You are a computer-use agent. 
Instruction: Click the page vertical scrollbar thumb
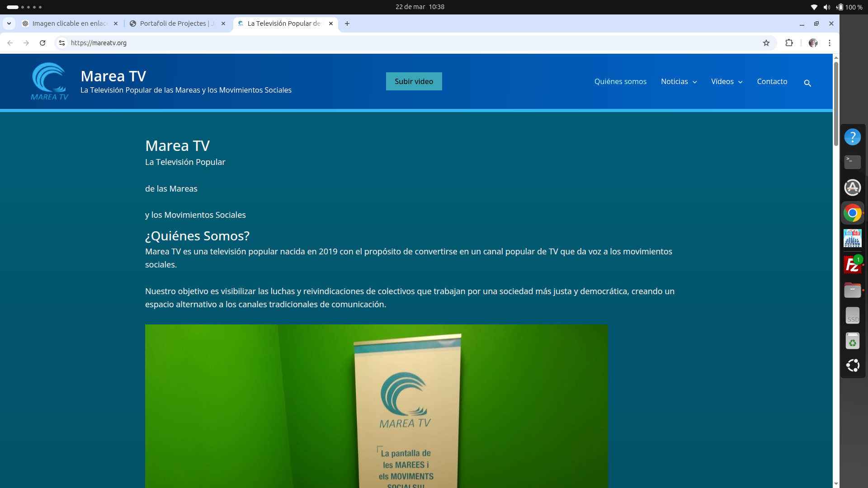[x=836, y=103]
